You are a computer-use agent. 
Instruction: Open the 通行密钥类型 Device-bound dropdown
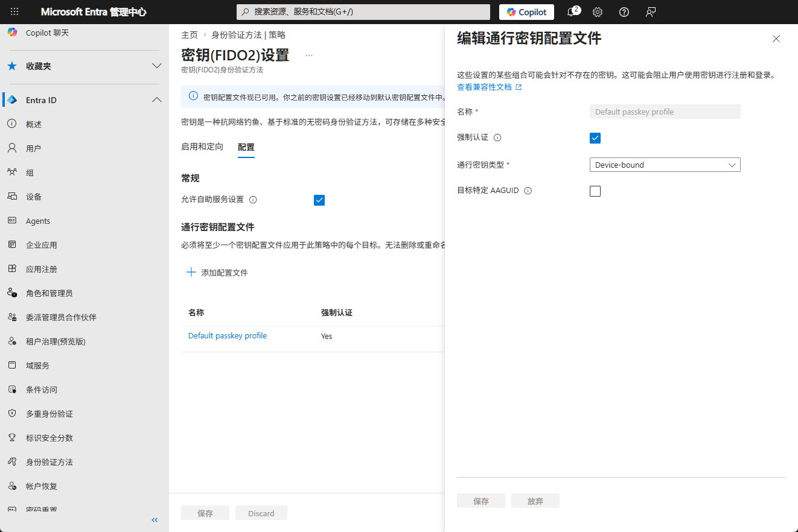(x=665, y=165)
